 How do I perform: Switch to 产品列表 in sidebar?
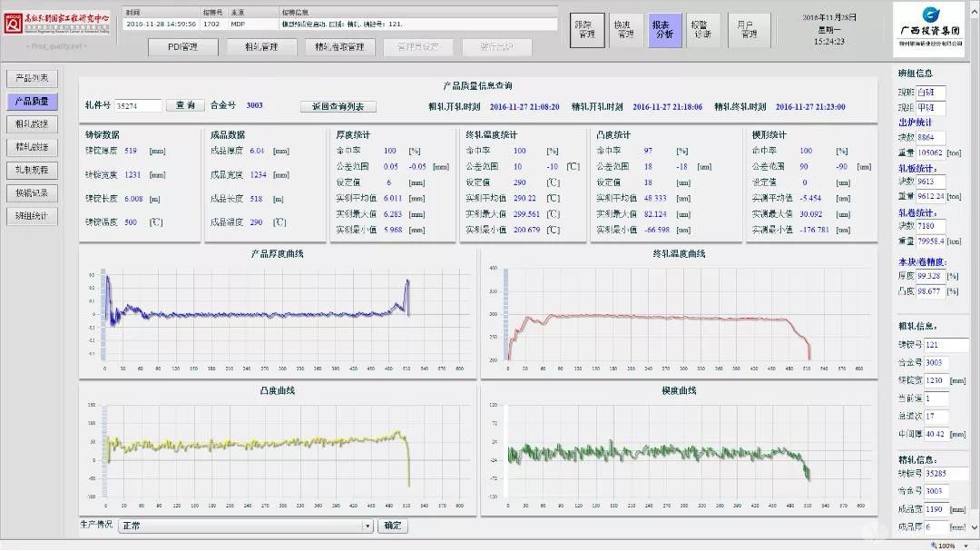(33, 78)
